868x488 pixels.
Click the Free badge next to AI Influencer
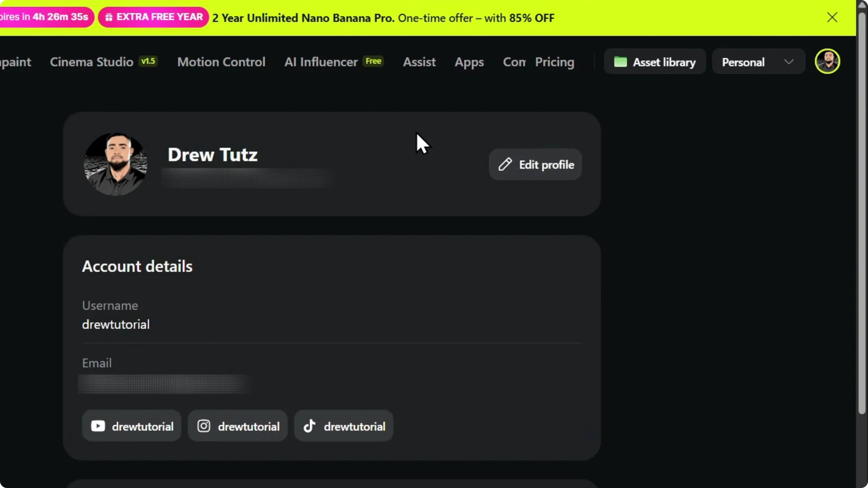[373, 61]
